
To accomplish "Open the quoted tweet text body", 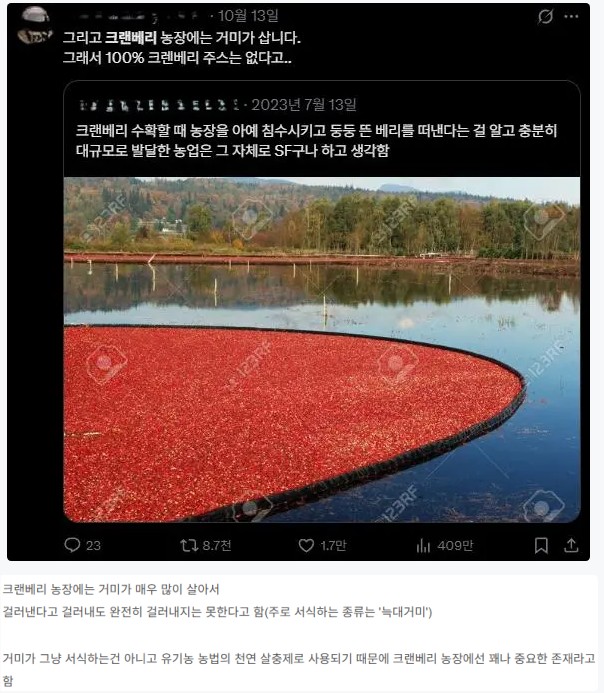I will click(316, 141).
